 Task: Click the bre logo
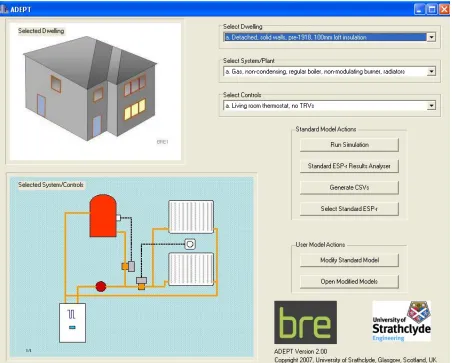[305, 322]
